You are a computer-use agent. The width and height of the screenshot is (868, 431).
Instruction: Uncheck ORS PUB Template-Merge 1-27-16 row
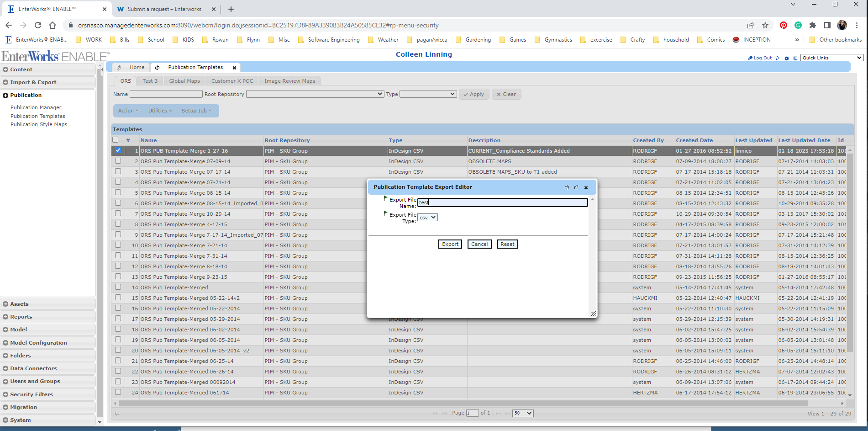[x=118, y=150]
